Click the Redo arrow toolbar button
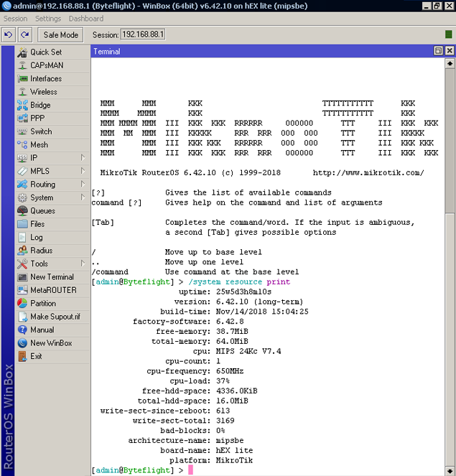This screenshot has width=456, height=476. tap(25, 34)
